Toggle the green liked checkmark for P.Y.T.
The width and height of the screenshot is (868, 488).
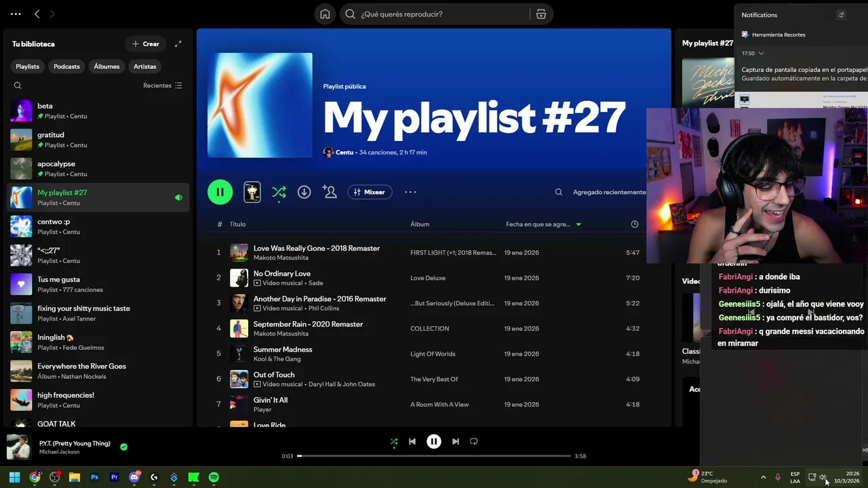click(x=123, y=447)
